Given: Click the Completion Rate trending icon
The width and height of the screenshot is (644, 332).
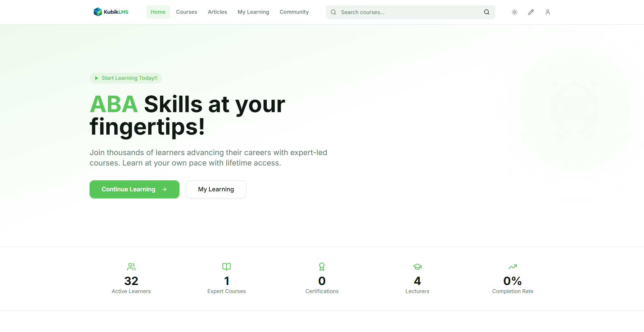Looking at the screenshot, I should (x=513, y=267).
